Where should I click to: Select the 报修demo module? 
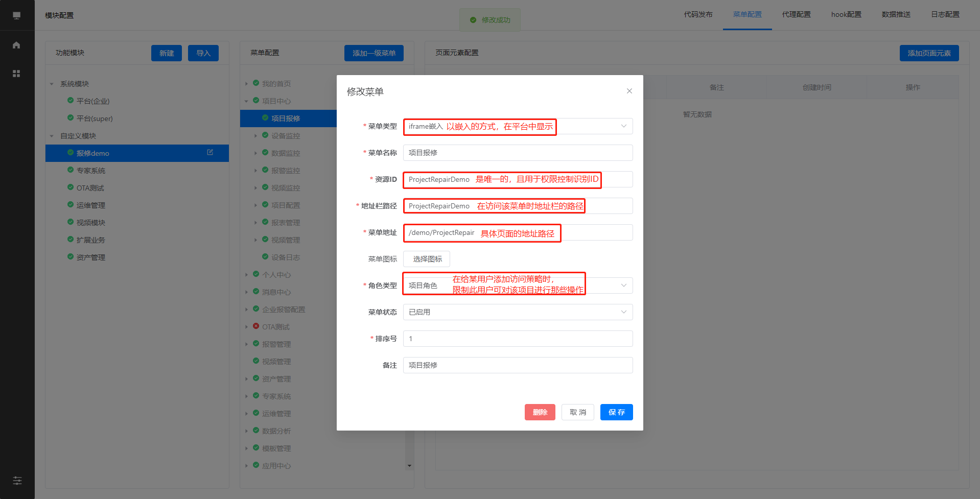click(x=137, y=153)
